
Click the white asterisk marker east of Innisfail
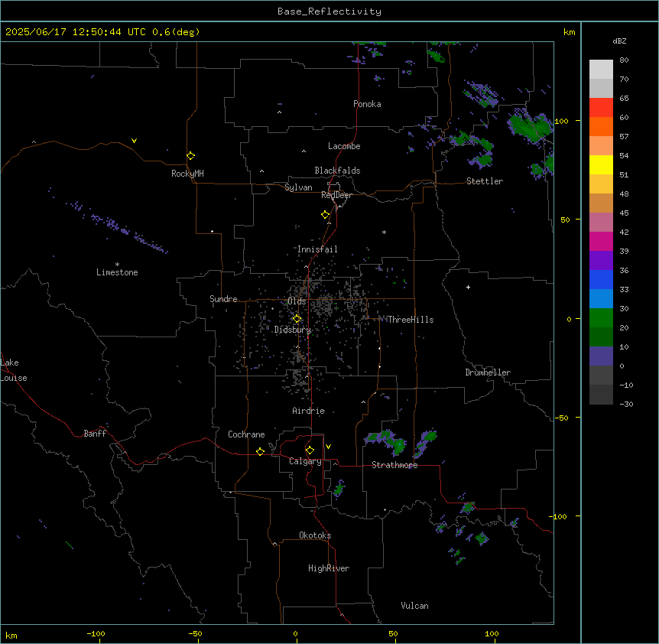coord(384,232)
